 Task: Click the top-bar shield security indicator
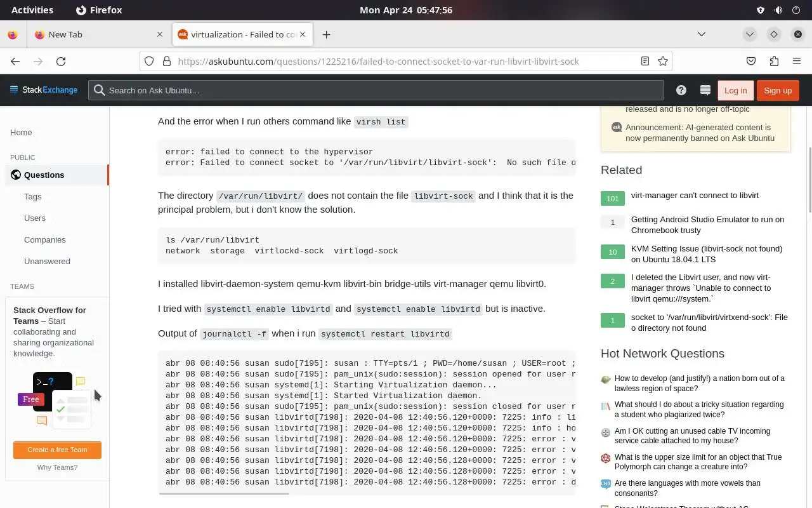coord(761,10)
